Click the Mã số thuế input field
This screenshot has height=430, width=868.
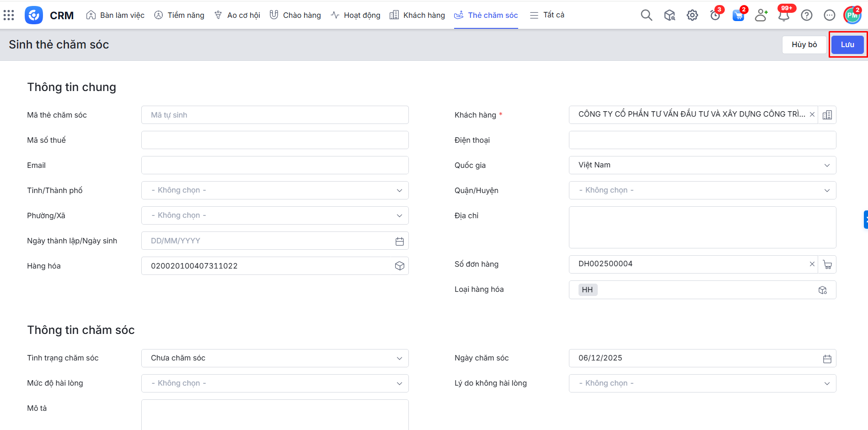[274, 140]
